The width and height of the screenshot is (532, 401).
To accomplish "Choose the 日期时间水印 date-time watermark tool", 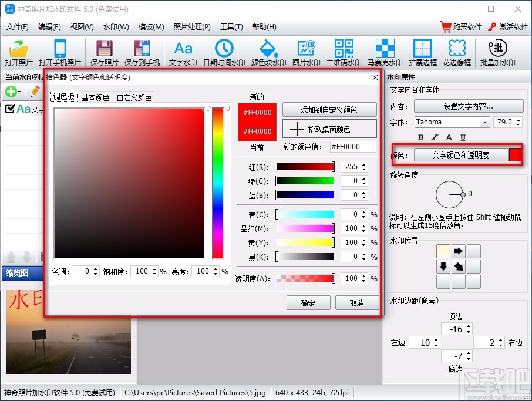I will point(224,52).
